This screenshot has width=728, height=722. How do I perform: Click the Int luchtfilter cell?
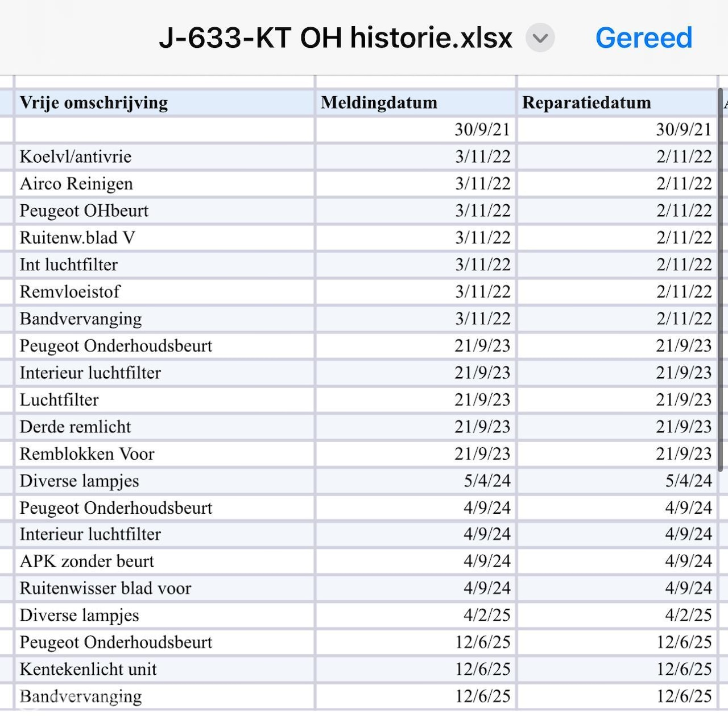[164, 265]
